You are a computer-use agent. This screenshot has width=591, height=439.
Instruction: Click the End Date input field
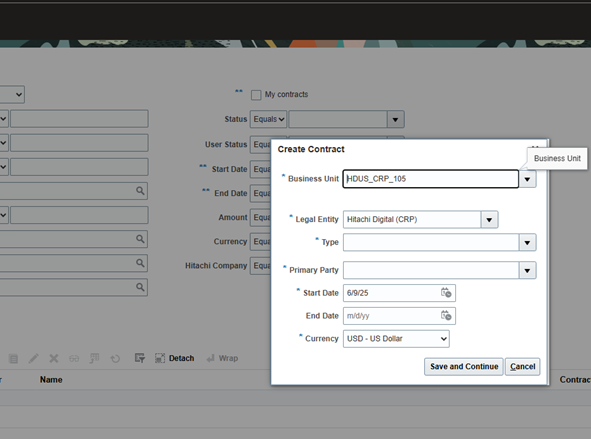(x=391, y=316)
